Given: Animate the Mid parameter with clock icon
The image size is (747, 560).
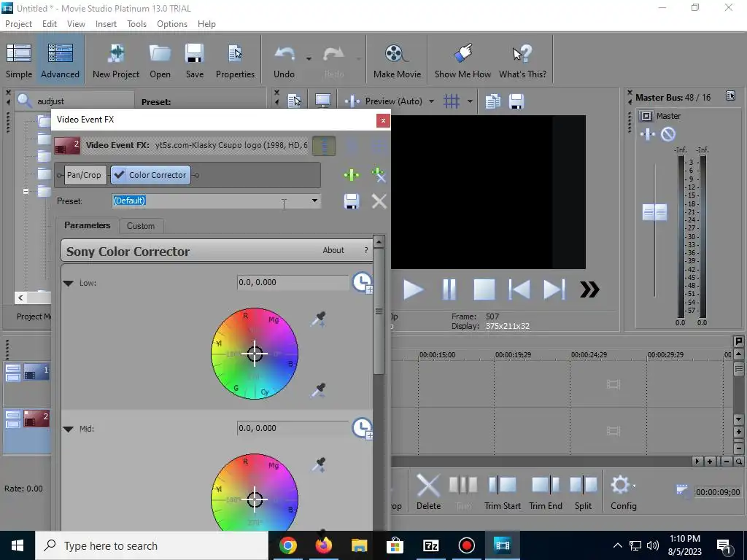Looking at the screenshot, I should pyautogui.click(x=362, y=428).
